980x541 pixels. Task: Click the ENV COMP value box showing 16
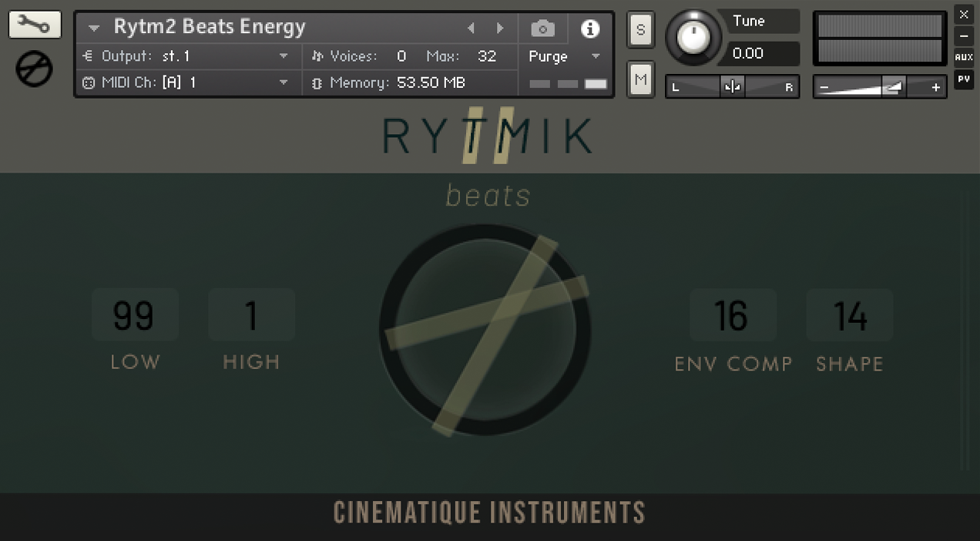733,314
